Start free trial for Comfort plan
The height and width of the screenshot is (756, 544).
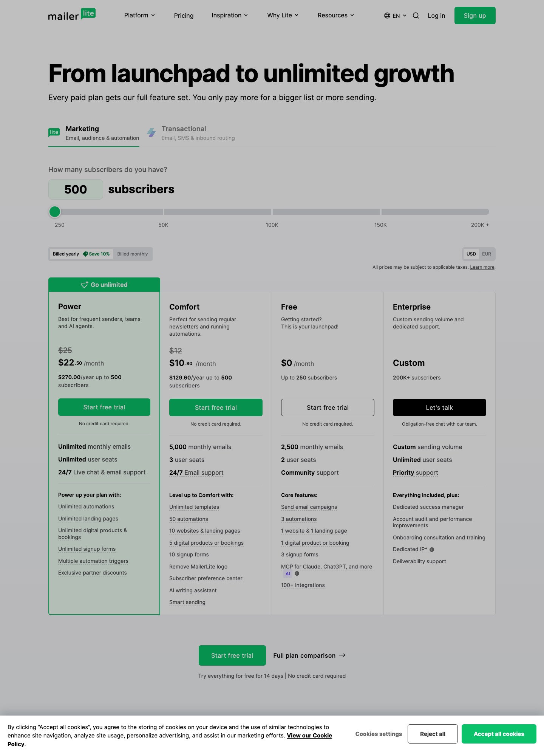[216, 407]
